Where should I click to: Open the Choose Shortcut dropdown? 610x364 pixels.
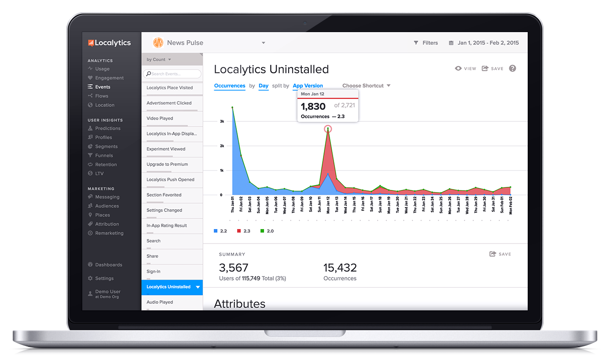click(x=367, y=86)
